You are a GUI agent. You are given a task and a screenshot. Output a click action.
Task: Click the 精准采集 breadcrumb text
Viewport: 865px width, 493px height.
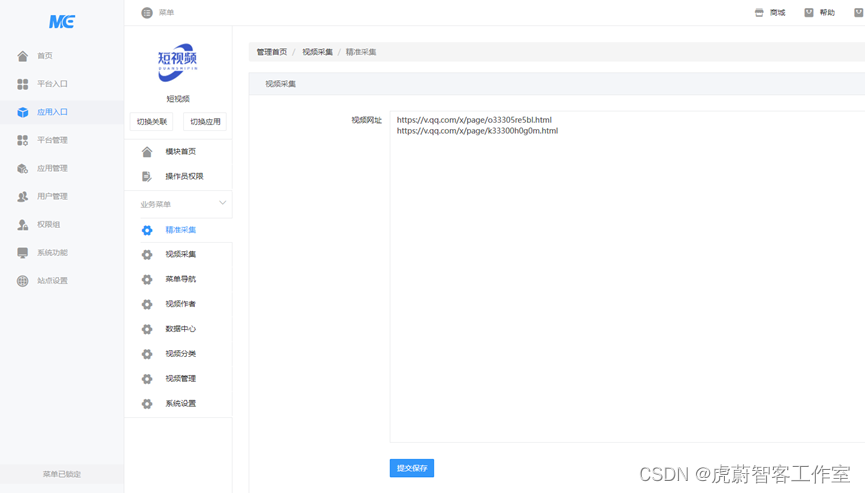(361, 52)
